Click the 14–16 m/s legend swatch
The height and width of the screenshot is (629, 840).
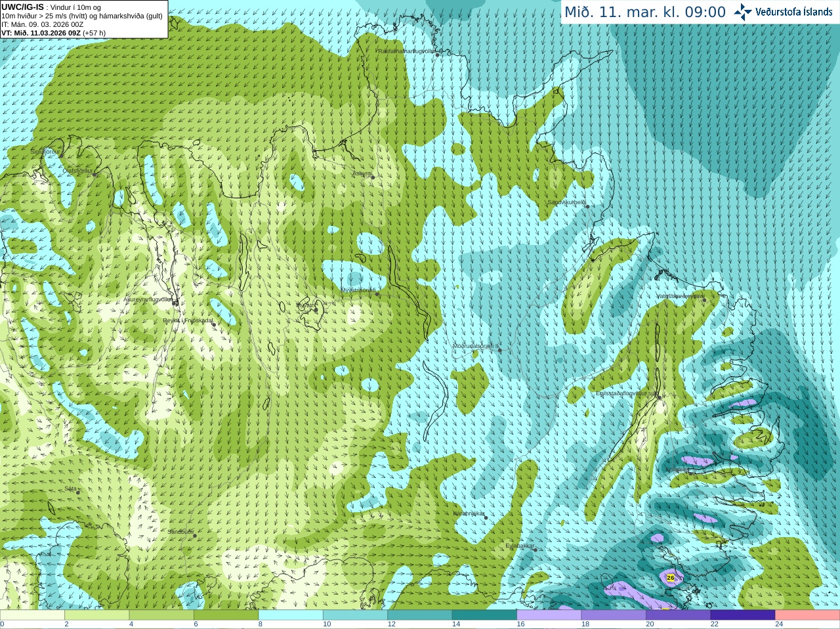485,615
